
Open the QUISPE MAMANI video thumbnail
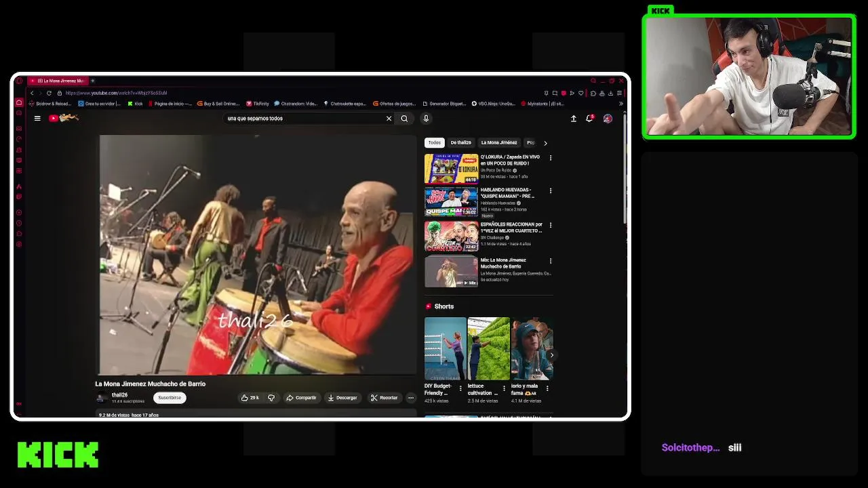[x=451, y=202]
